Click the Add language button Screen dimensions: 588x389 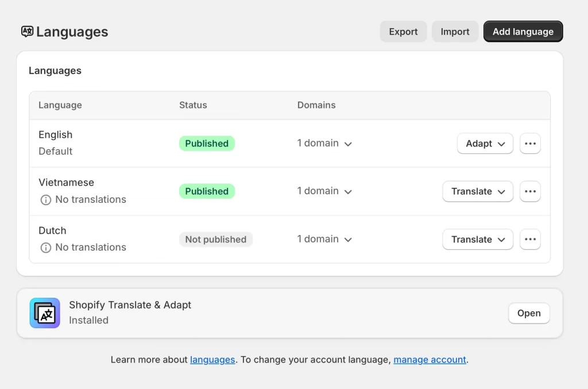pos(523,32)
